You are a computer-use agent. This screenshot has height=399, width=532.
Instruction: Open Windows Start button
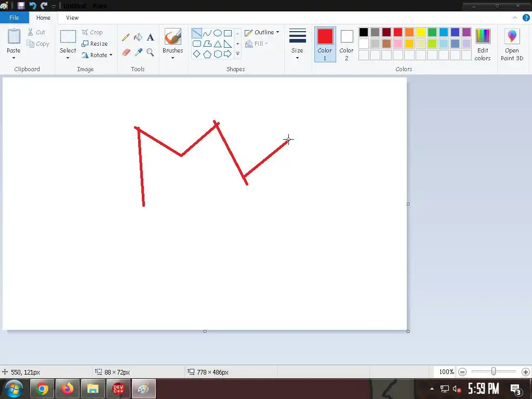14,389
